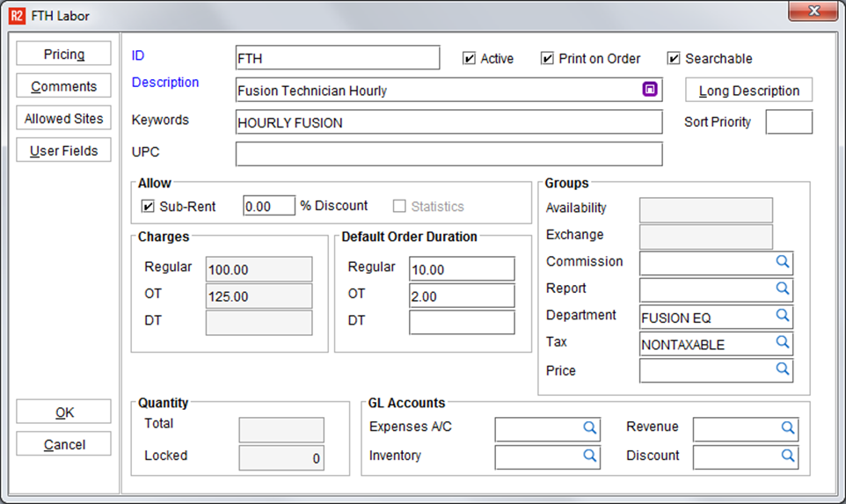Uncheck the Active checkbox

tap(470, 59)
